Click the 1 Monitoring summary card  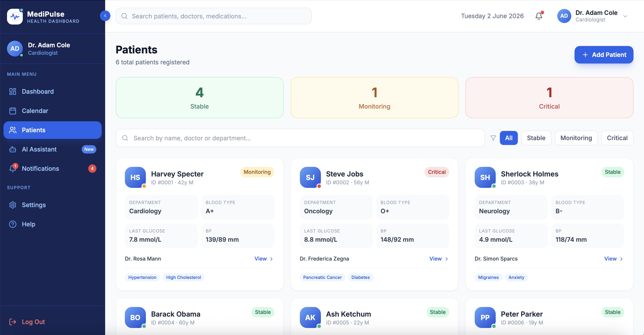point(374,98)
